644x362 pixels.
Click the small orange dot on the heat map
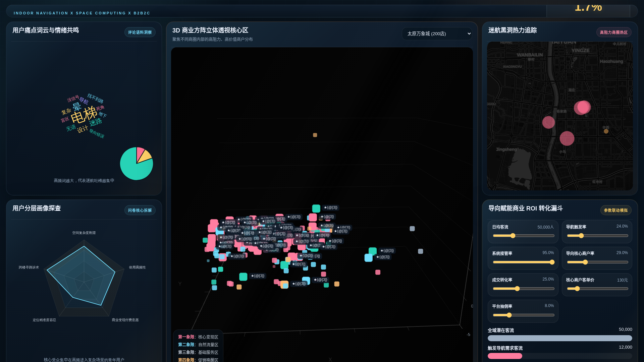click(x=606, y=131)
